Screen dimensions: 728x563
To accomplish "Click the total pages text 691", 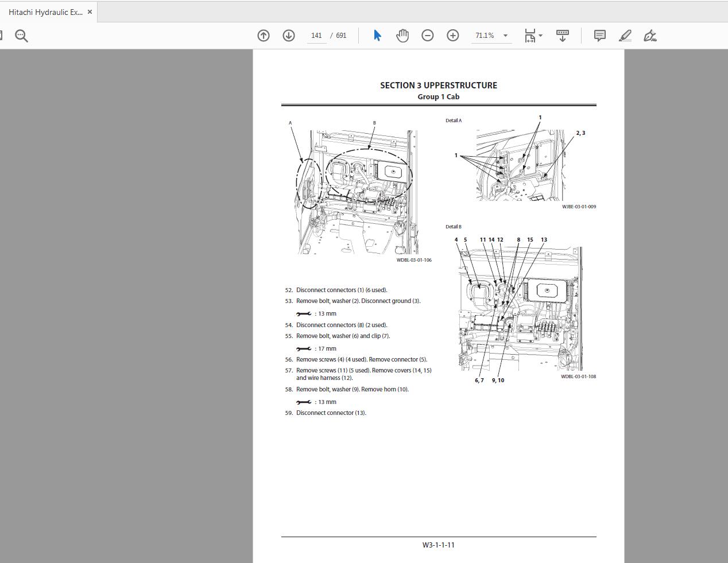I will (341, 36).
